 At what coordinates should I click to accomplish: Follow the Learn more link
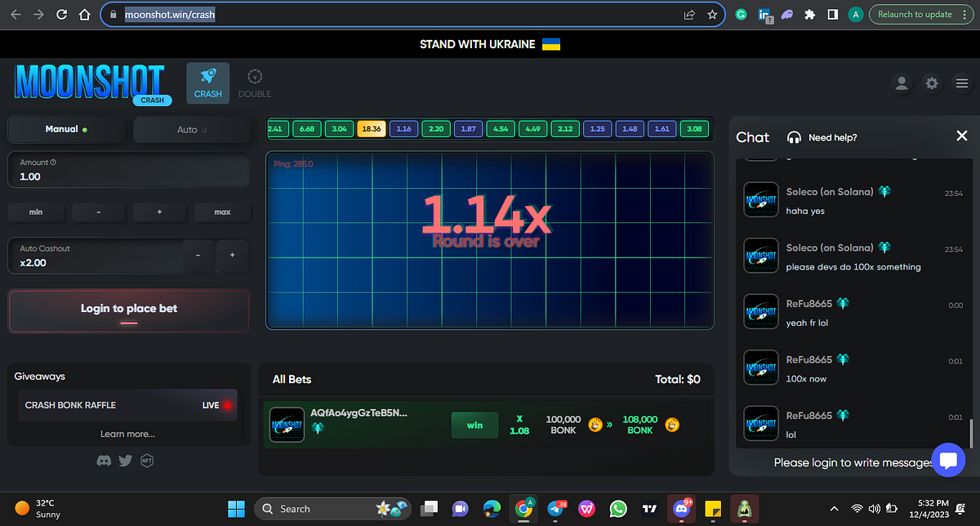tap(127, 434)
